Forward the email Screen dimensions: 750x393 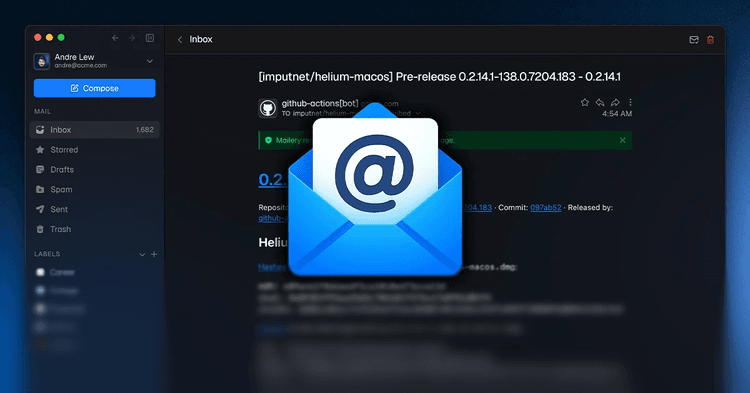tap(615, 102)
